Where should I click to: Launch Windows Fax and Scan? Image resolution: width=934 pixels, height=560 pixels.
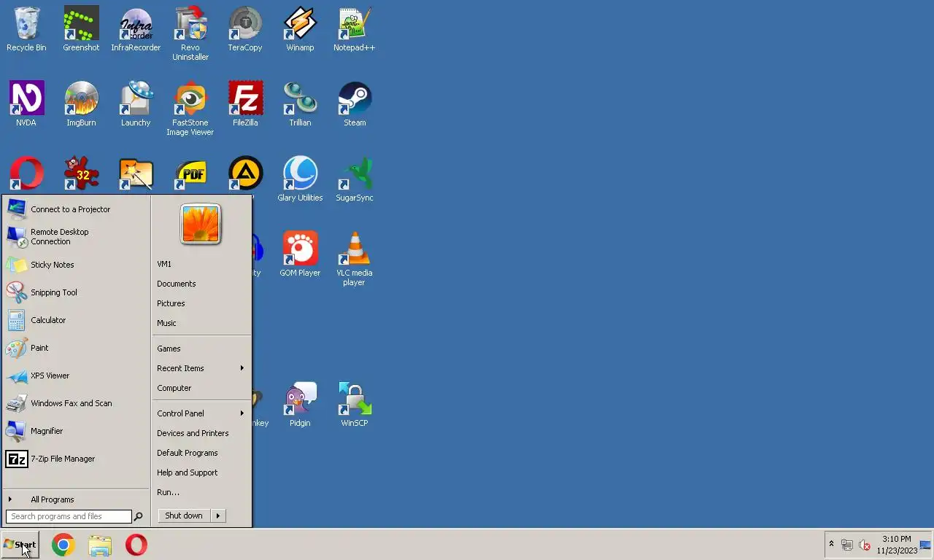pyautogui.click(x=77, y=403)
